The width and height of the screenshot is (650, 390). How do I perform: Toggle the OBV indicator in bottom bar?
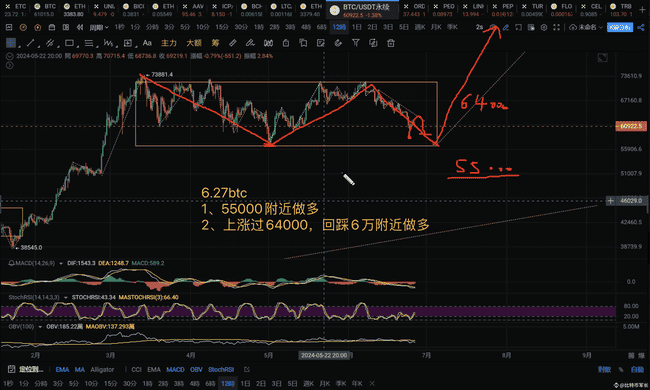[x=196, y=369]
